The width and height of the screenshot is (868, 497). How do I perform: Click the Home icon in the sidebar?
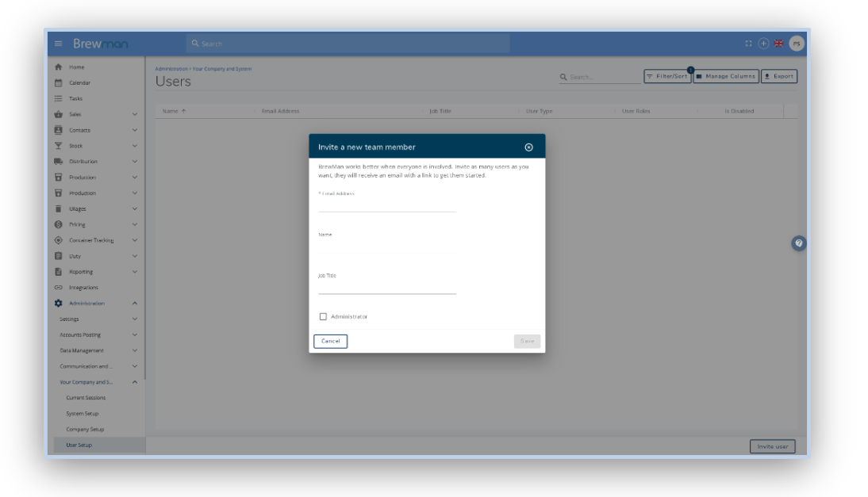point(59,67)
